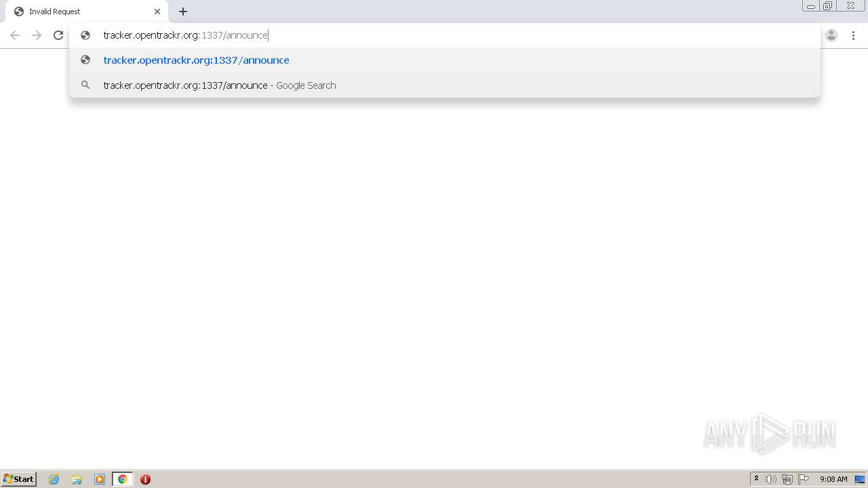Open the Chrome three-dot menu

click(853, 35)
